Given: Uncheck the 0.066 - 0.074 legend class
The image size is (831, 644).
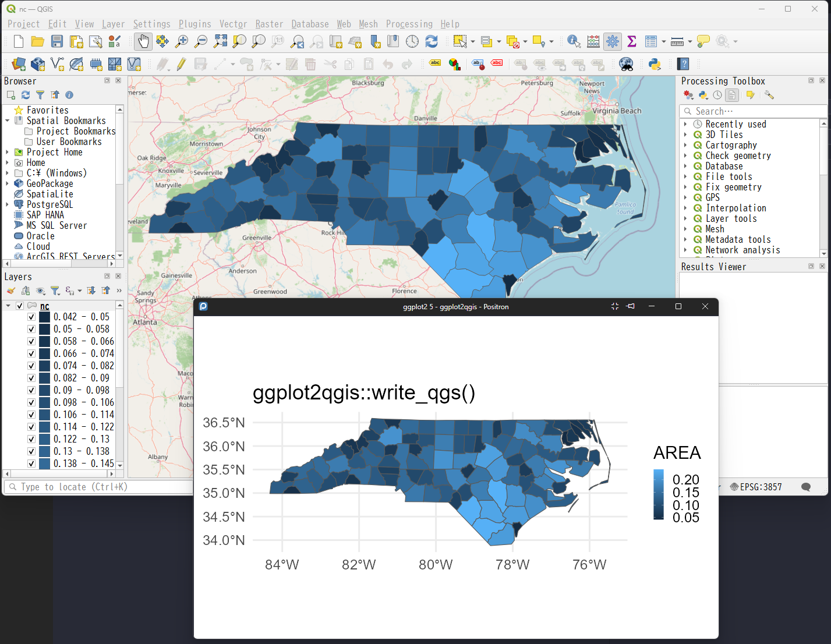Looking at the screenshot, I should [x=31, y=353].
